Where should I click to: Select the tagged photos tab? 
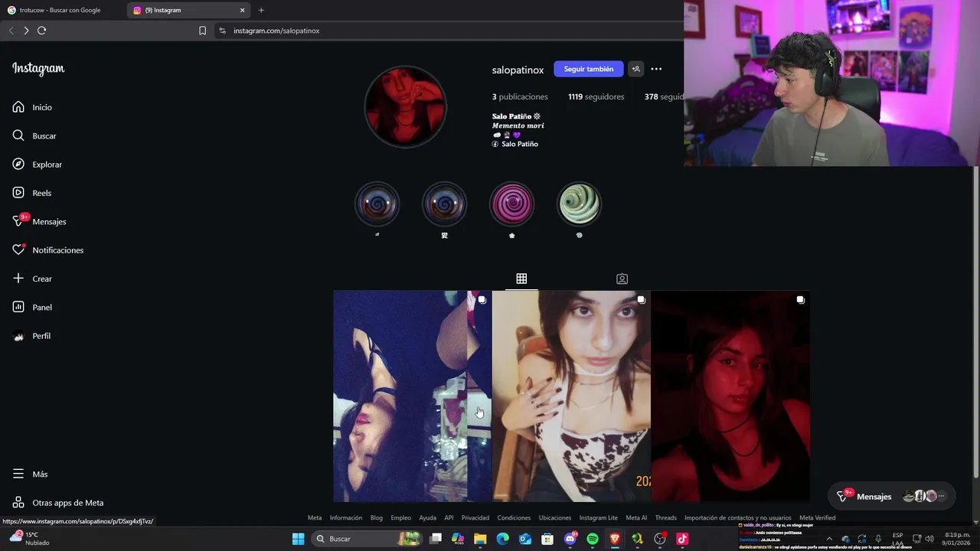click(x=622, y=279)
